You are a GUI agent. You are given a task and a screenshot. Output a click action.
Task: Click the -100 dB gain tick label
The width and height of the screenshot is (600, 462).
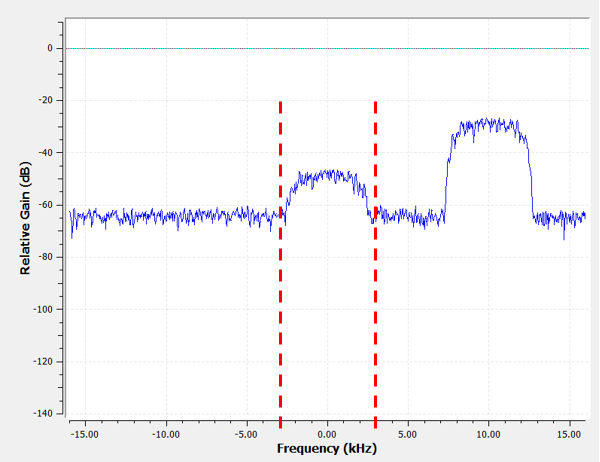40,309
